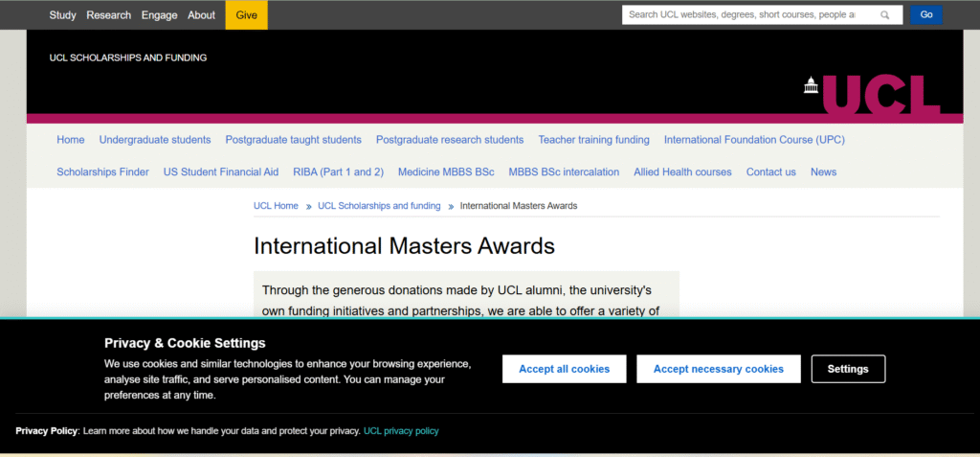Image resolution: width=980 pixels, height=457 pixels.
Task: Open Undergraduate students page
Action: tap(155, 140)
